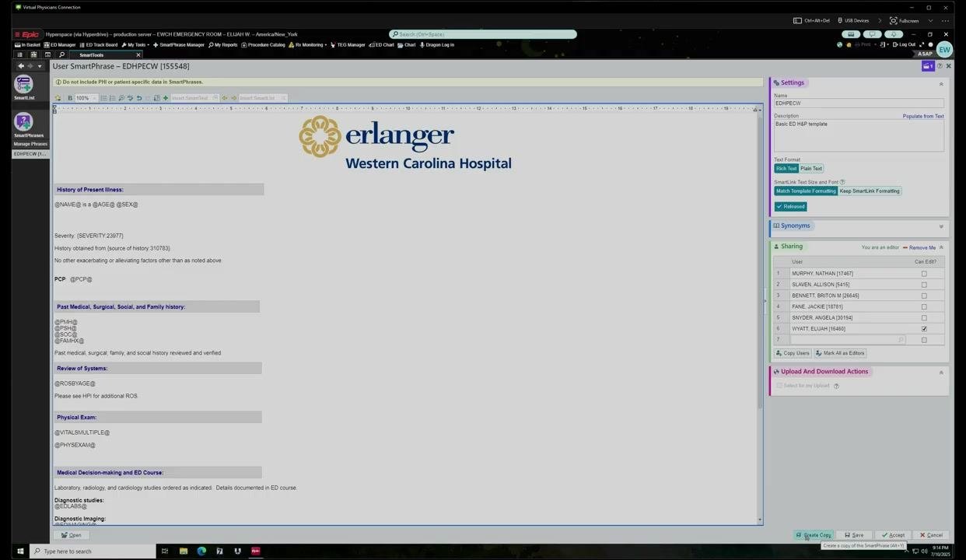Viewport: 966px width, 560px height.
Task: Open In Basket from toolbar
Action: tap(28, 45)
